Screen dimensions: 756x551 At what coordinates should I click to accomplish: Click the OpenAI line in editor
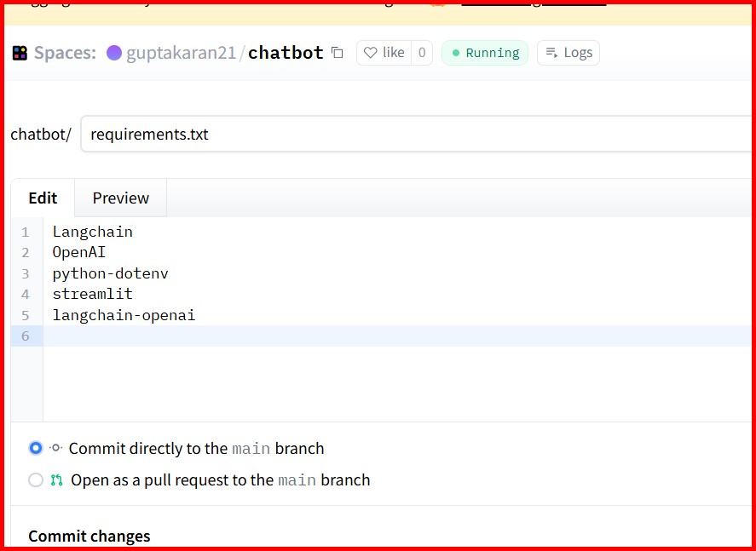(79, 252)
